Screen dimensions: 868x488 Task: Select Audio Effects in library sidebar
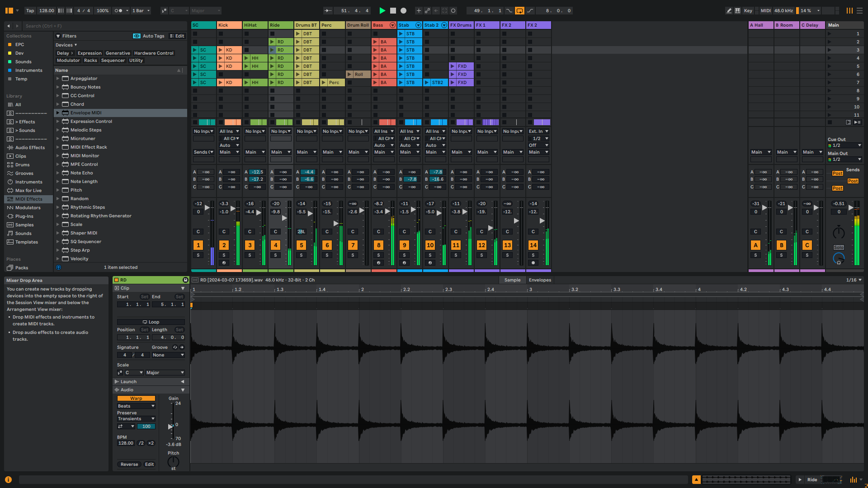[30, 148]
